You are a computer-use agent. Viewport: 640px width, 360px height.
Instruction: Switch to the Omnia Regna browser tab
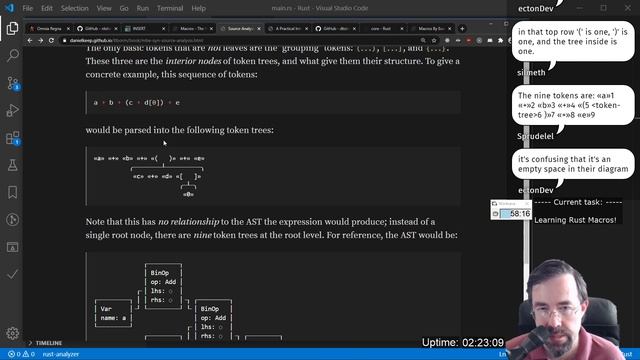(x=49, y=29)
